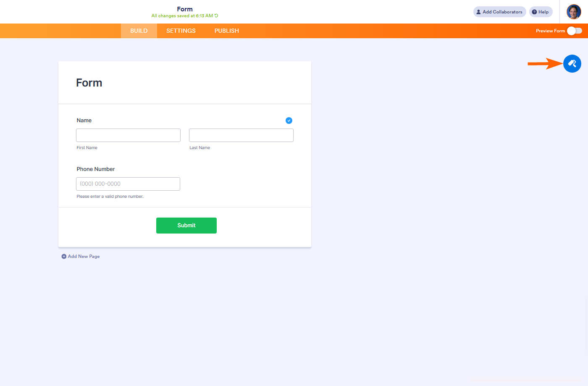
Task: Click the blue checkmark on the Name field
Action: point(289,121)
